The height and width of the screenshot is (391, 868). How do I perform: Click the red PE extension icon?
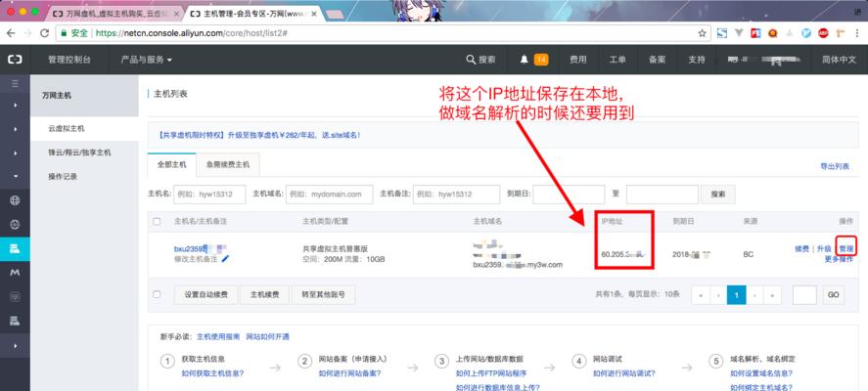755,33
